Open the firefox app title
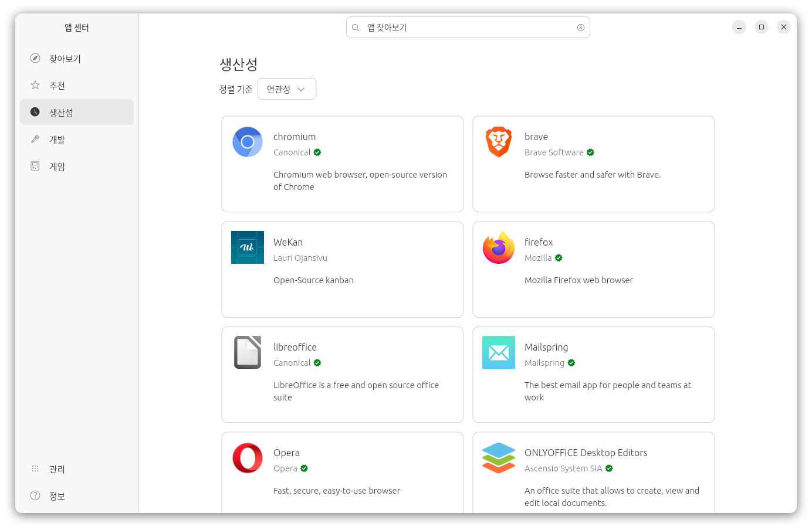This screenshot has width=812, height=530. coord(539,242)
